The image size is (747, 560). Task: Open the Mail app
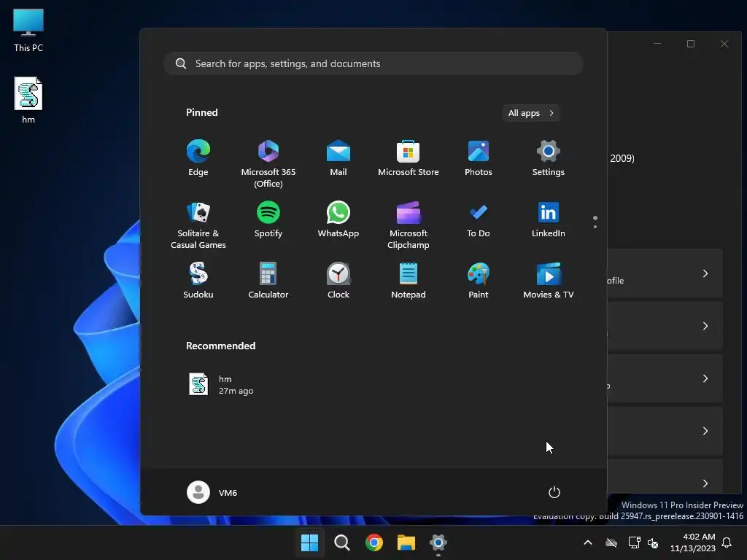338,158
